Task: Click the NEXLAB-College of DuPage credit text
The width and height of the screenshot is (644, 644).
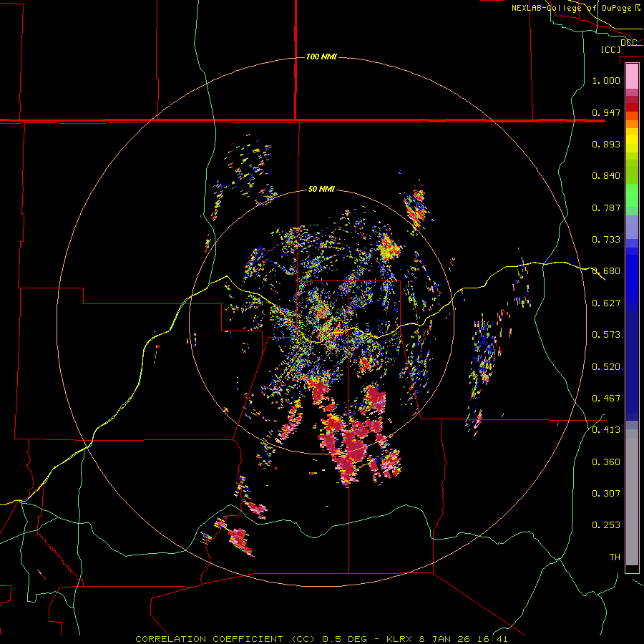Action: [x=575, y=8]
